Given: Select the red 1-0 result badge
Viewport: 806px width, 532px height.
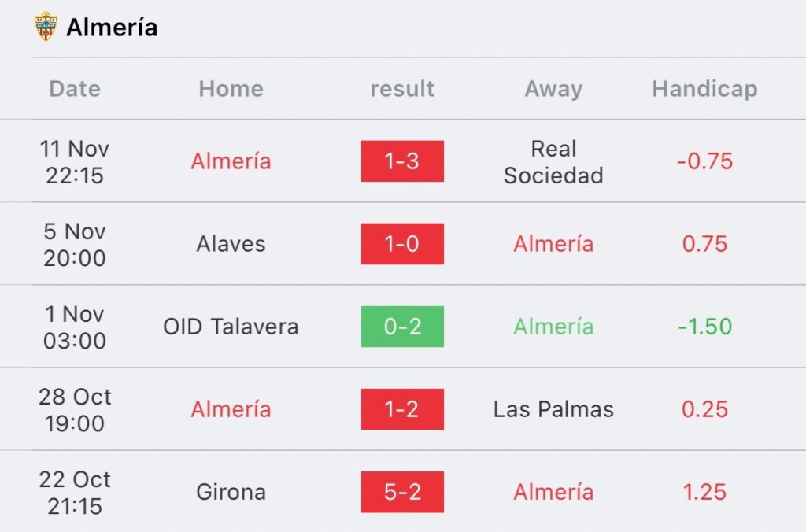Looking at the screenshot, I should click(402, 244).
